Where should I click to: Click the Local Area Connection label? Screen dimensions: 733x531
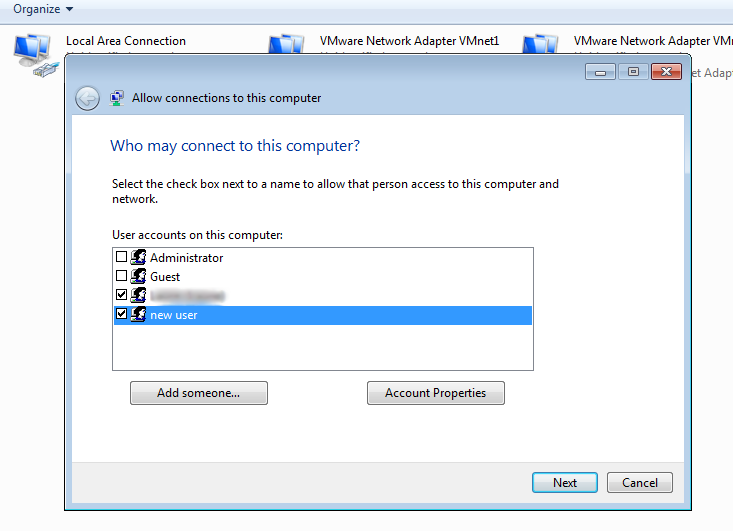pyautogui.click(x=126, y=41)
